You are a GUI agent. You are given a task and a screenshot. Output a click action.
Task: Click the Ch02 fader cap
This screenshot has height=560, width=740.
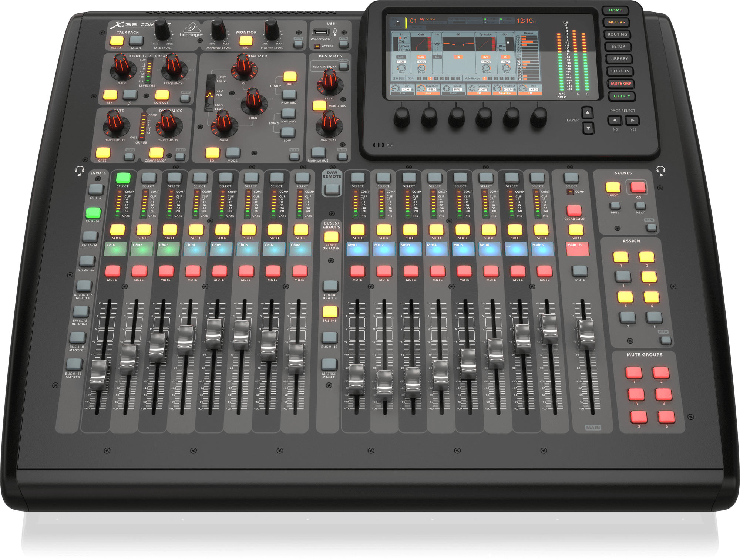point(128,359)
